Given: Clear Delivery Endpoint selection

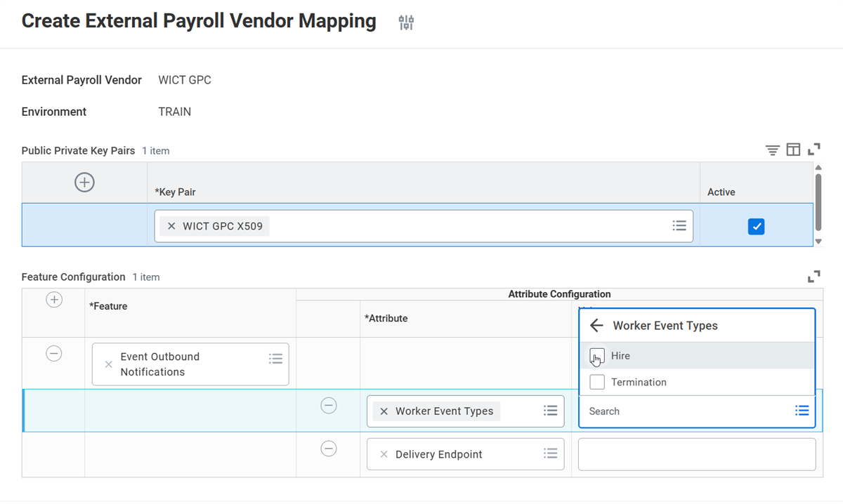Looking at the screenshot, I should 384,454.
